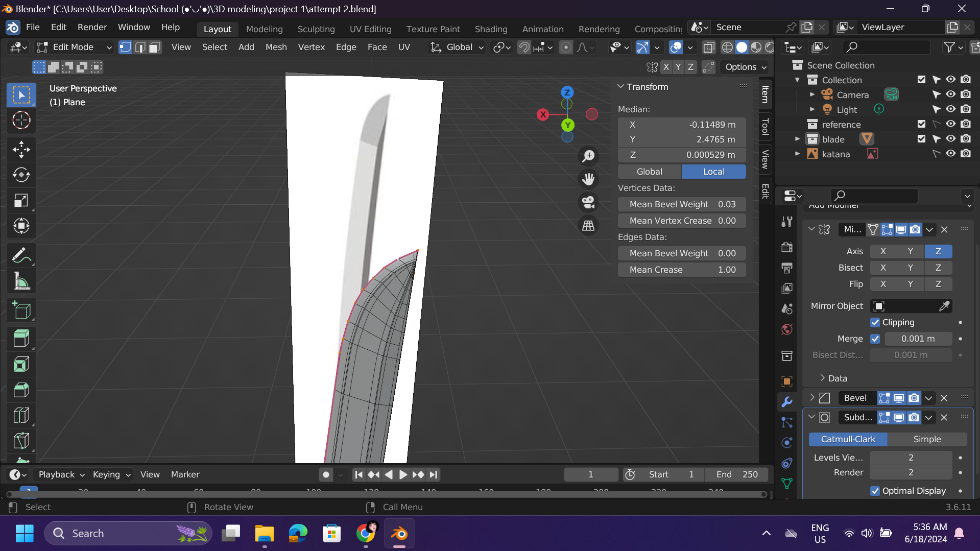This screenshot has height=551, width=980.
Task: Toggle the Merge checkbox
Action: (x=875, y=339)
